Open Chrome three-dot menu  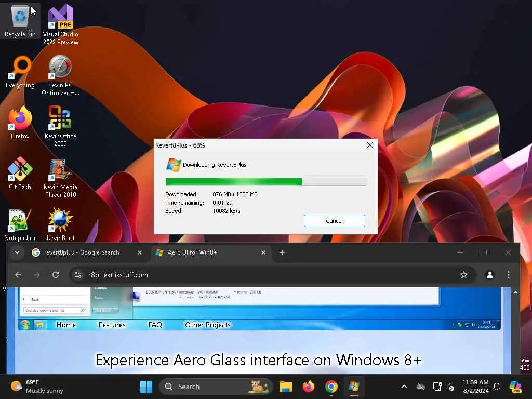click(x=508, y=275)
